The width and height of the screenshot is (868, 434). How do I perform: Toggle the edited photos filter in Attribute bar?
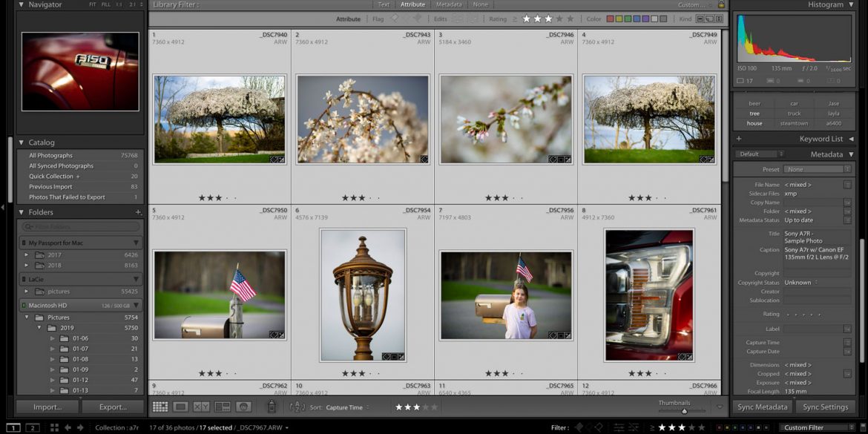(458, 19)
